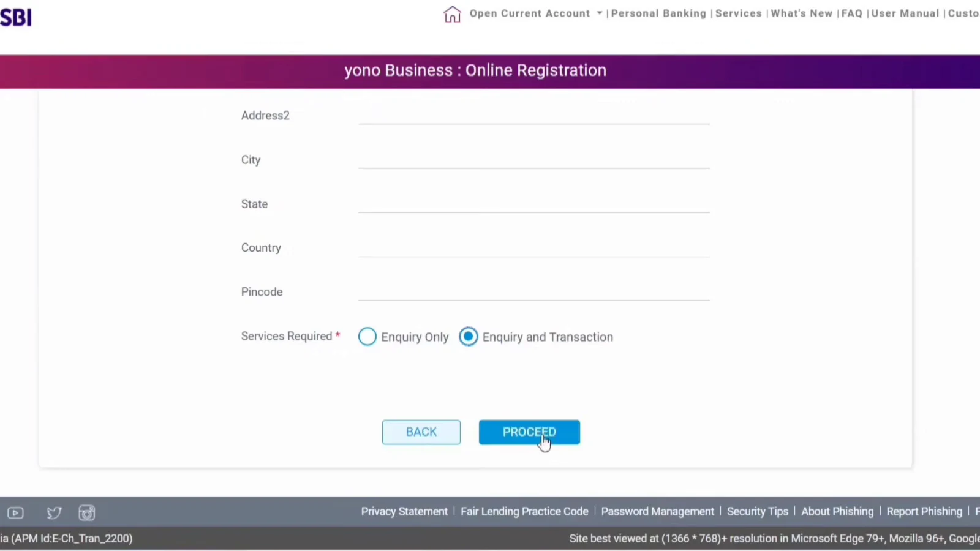
Task: Click the APM Id:E-Ch_Tran_2200 status text
Action: point(72,539)
